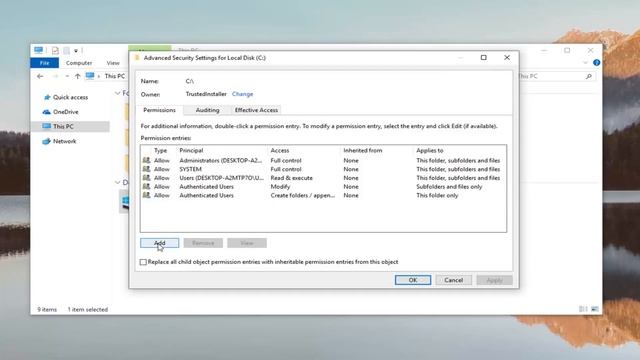Switch to details view icon in status bar

(x=583, y=309)
